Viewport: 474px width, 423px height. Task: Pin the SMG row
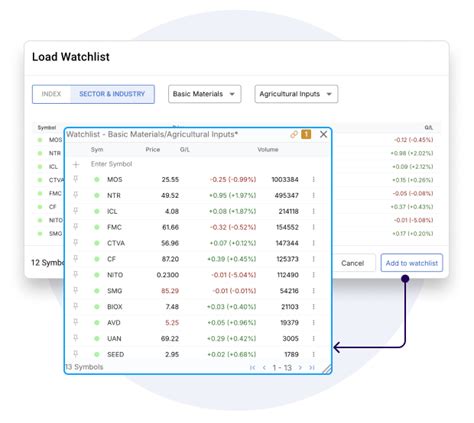[x=76, y=291]
